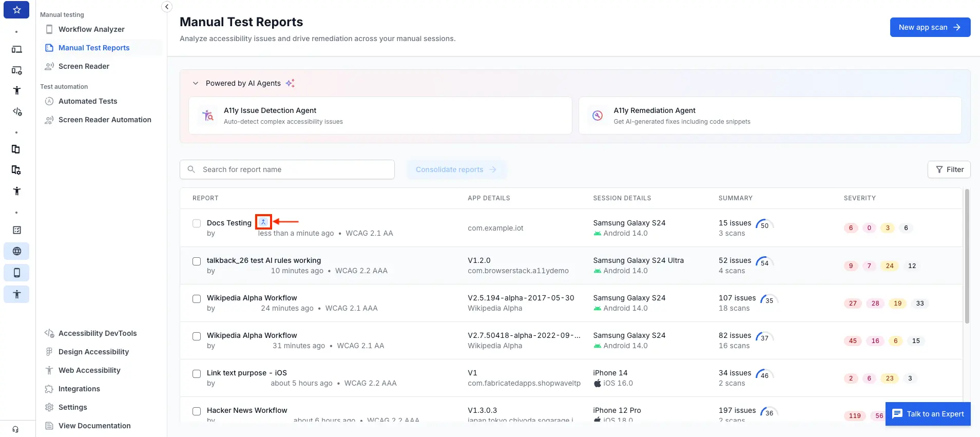
Task: Click the Screen Reader Automation icon
Action: click(x=49, y=120)
